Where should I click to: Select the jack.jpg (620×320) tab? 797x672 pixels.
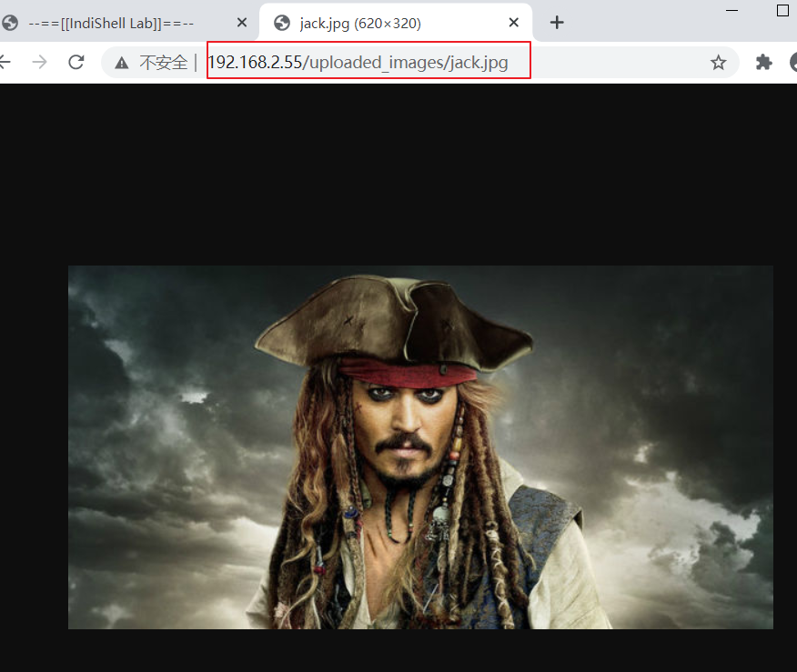point(396,23)
